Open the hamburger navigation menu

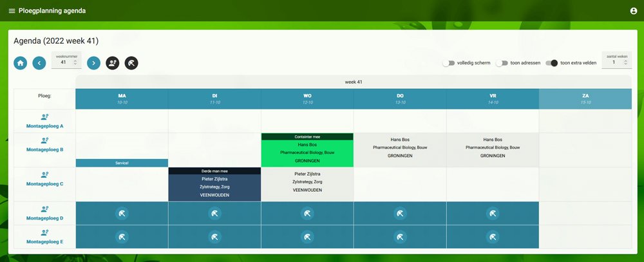pos(12,11)
